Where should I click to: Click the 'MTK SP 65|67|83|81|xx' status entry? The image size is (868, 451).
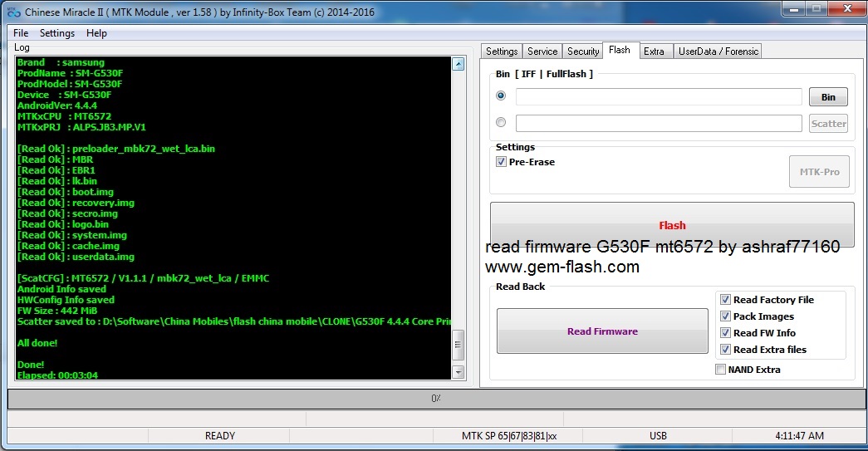click(508, 436)
